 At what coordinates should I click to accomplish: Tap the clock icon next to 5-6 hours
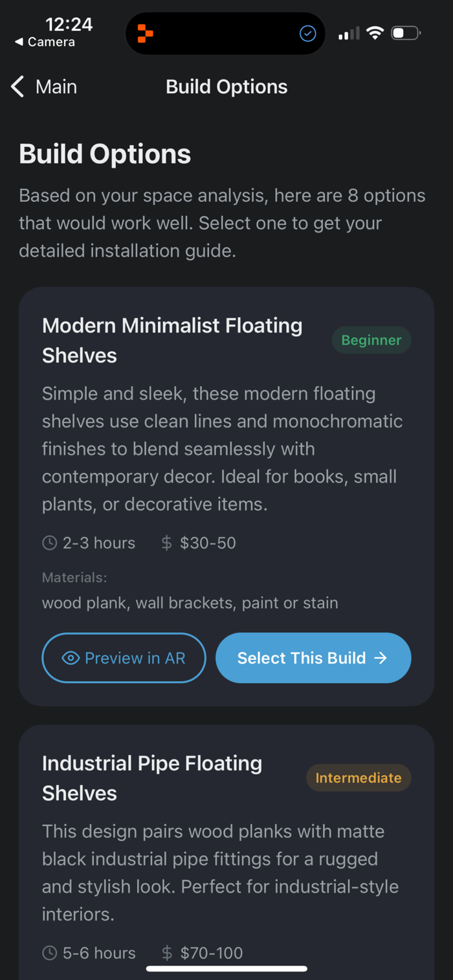[50, 953]
